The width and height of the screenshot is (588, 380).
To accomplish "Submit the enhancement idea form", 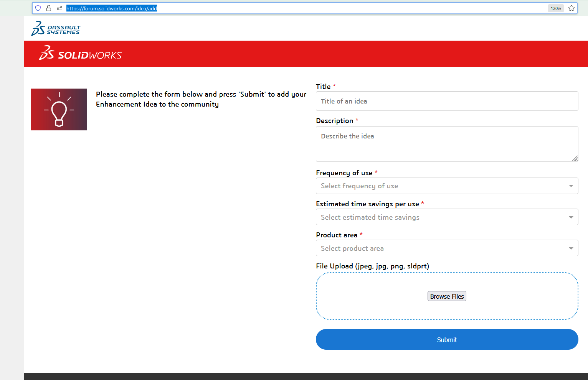I will 447,339.
